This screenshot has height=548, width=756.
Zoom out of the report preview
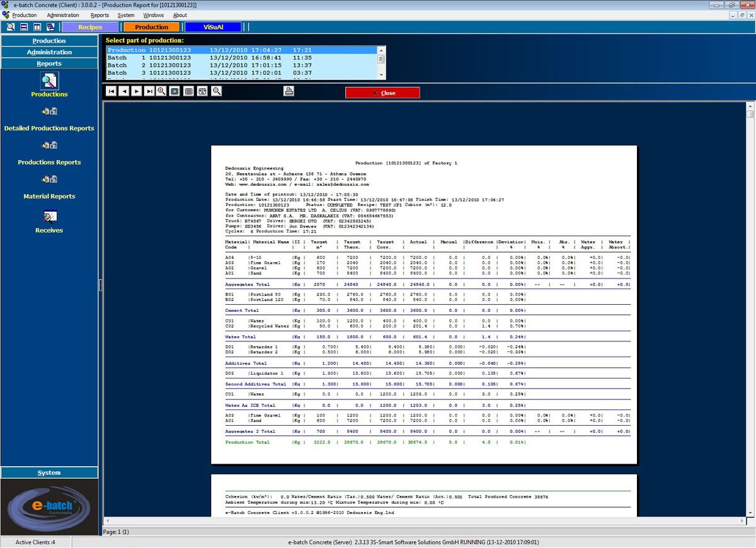pyautogui.click(x=217, y=91)
